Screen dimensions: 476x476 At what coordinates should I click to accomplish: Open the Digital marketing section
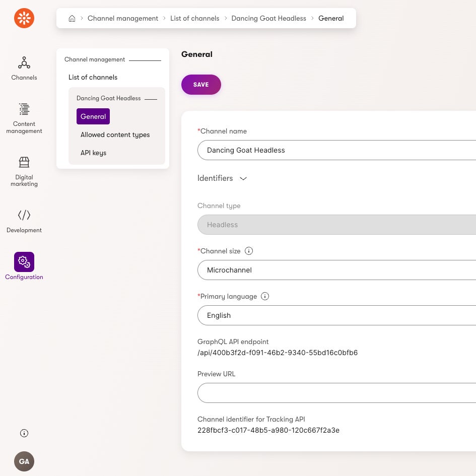[x=24, y=162]
